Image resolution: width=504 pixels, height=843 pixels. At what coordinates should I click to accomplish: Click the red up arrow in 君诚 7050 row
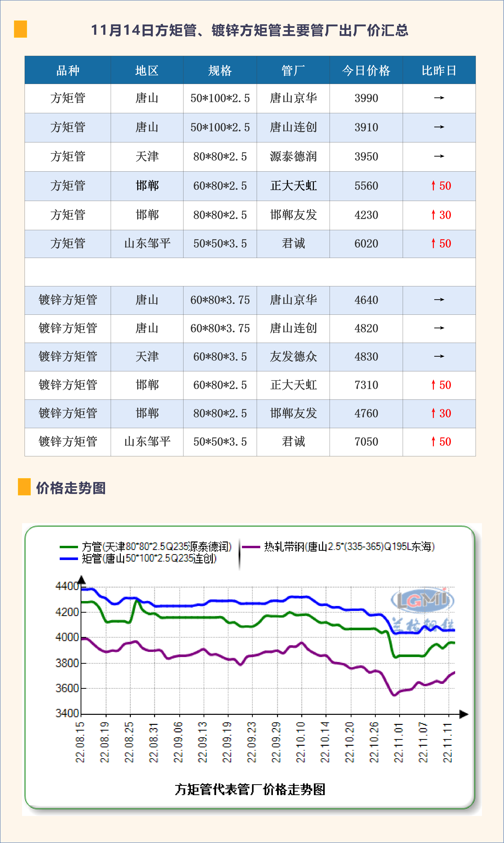click(433, 442)
